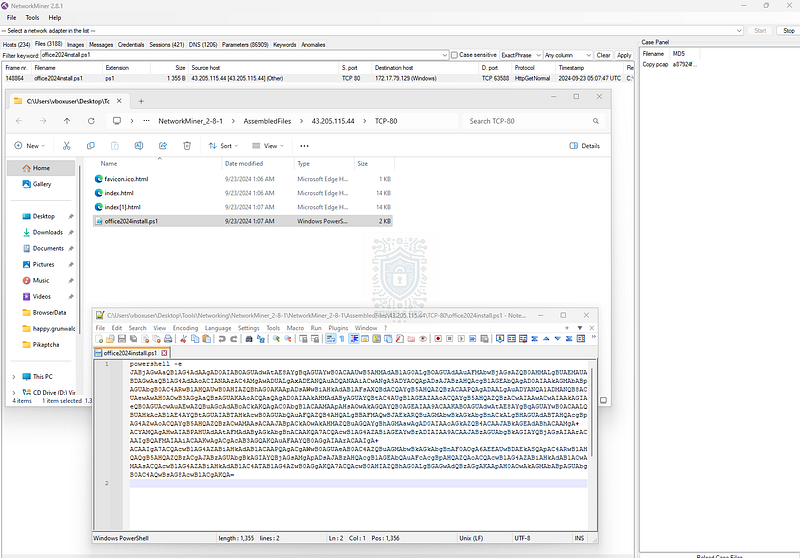Open NetworkMiner Tools menu

click(x=32, y=17)
